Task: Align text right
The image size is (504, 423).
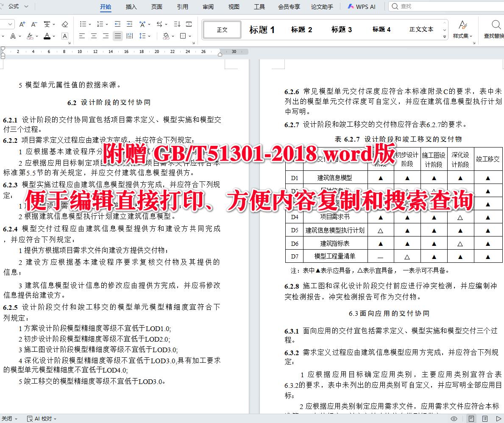Action: pos(106,36)
